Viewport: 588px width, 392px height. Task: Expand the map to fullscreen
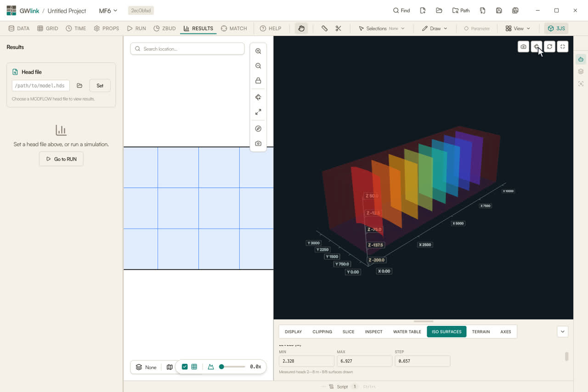[x=258, y=112]
